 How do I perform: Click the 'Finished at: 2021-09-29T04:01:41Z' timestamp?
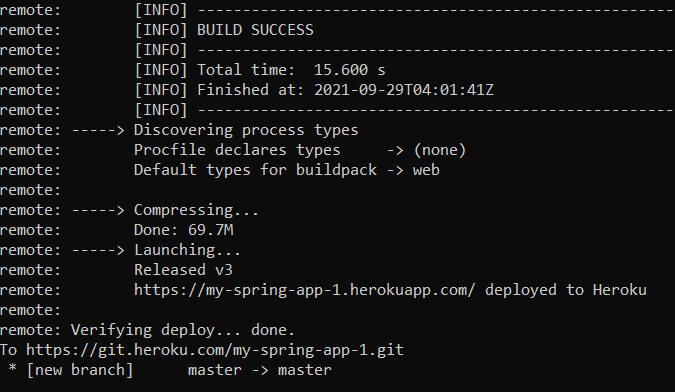tap(345, 90)
